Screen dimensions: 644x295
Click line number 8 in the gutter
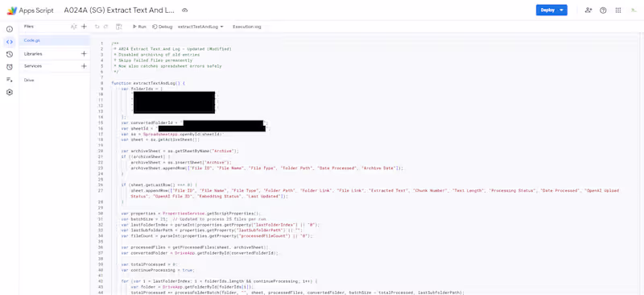click(101, 83)
